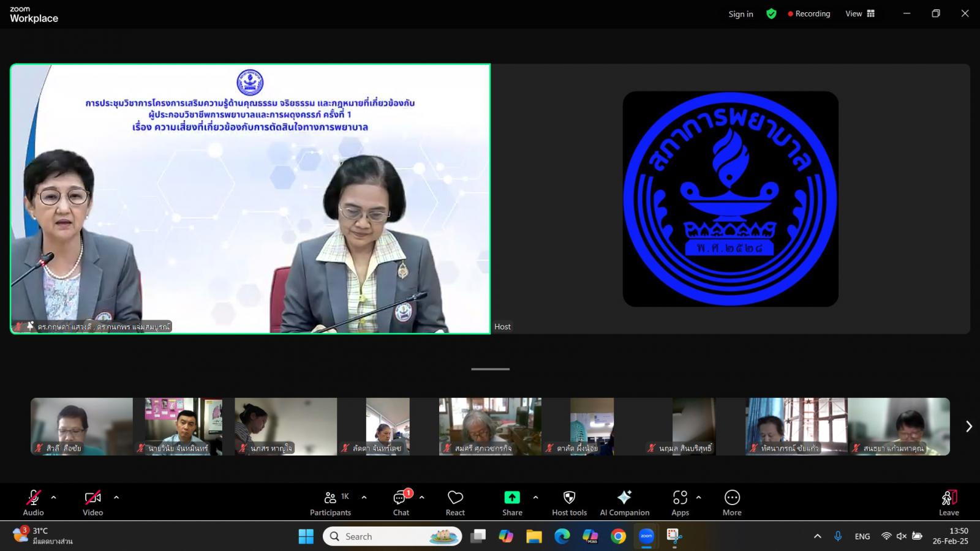Open clock and date 13:50
The width and height of the screenshot is (980, 551).
[x=951, y=536]
